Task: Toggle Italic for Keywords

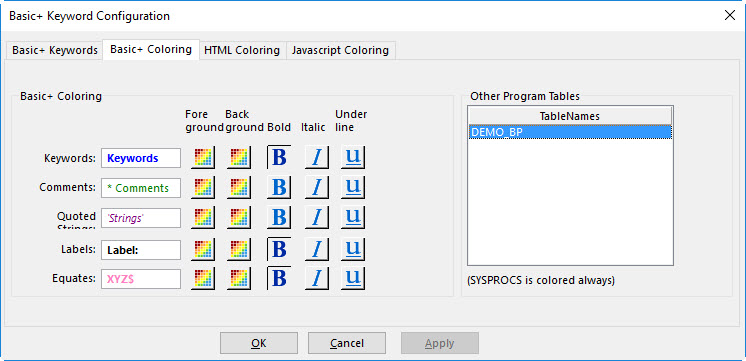Action: coord(316,157)
